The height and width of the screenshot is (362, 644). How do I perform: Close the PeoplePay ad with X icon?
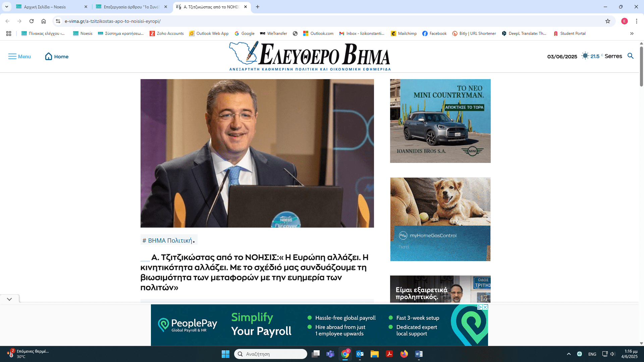[485, 307]
